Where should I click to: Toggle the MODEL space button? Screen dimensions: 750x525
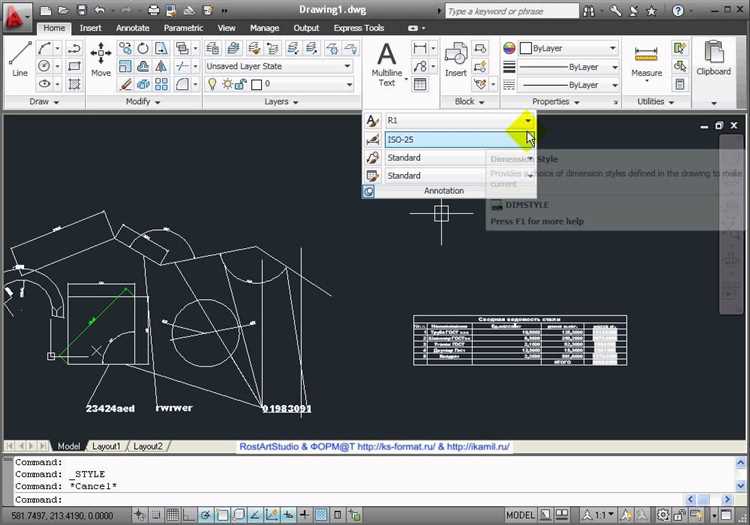(x=520, y=515)
